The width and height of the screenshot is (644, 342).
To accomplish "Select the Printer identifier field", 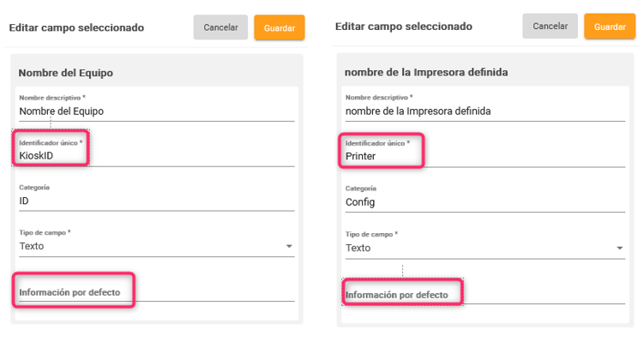I will coord(485,156).
